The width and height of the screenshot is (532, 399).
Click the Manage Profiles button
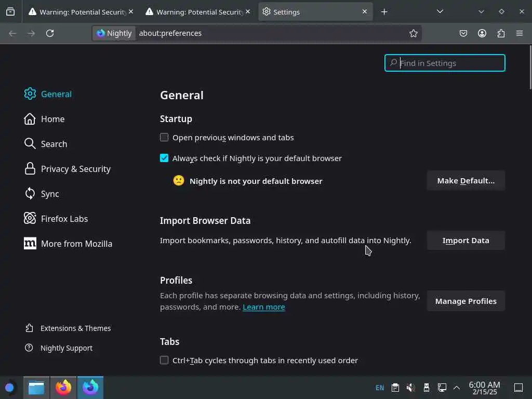click(x=466, y=301)
